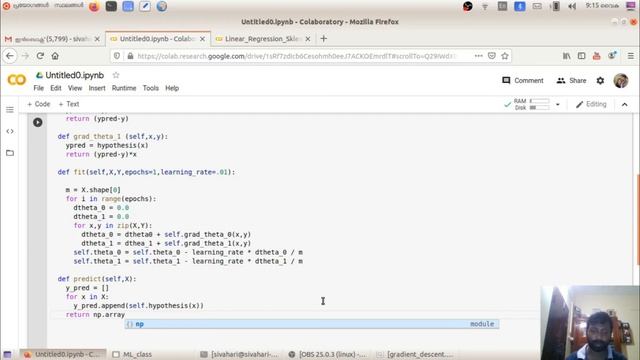
Task: Toggle Firefox sidebar view icon
Action: click(x=582, y=56)
